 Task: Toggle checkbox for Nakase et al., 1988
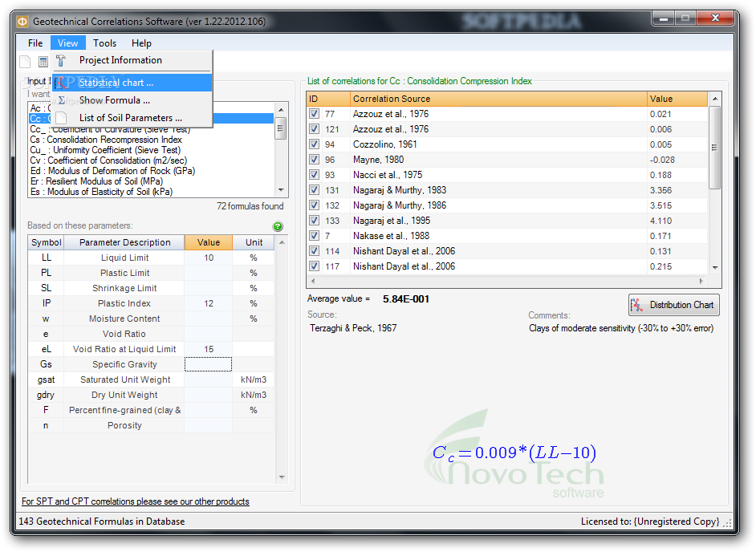315,236
